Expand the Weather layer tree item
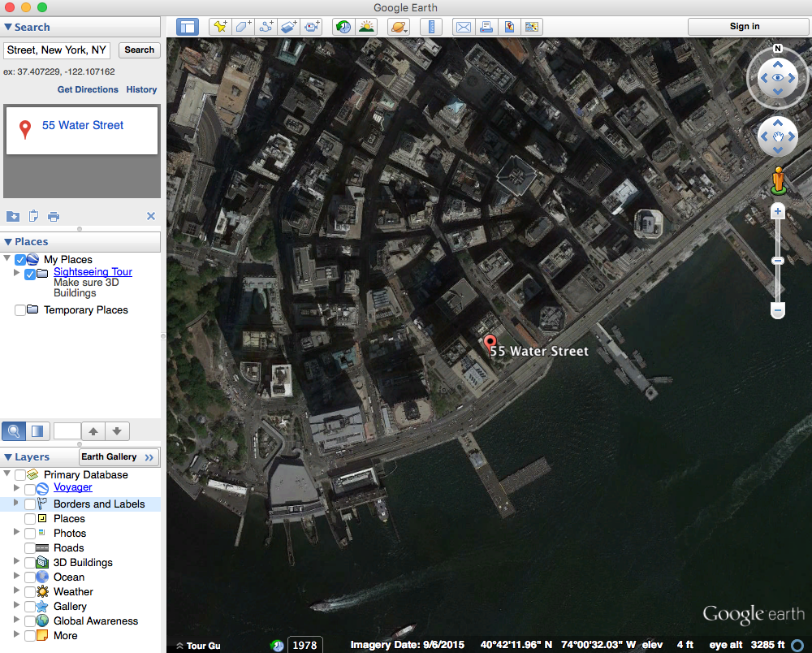The height and width of the screenshot is (653, 812). (17, 591)
